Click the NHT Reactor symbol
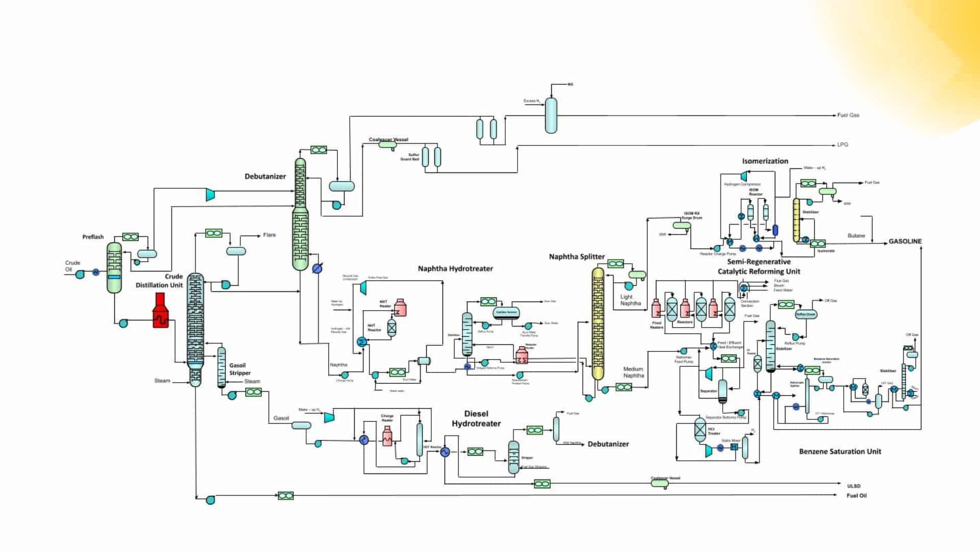 click(391, 328)
